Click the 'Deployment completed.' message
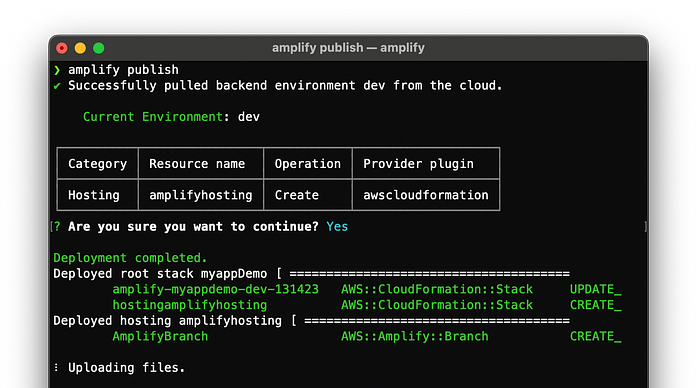The image size is (700, 388). click(130, 258)
